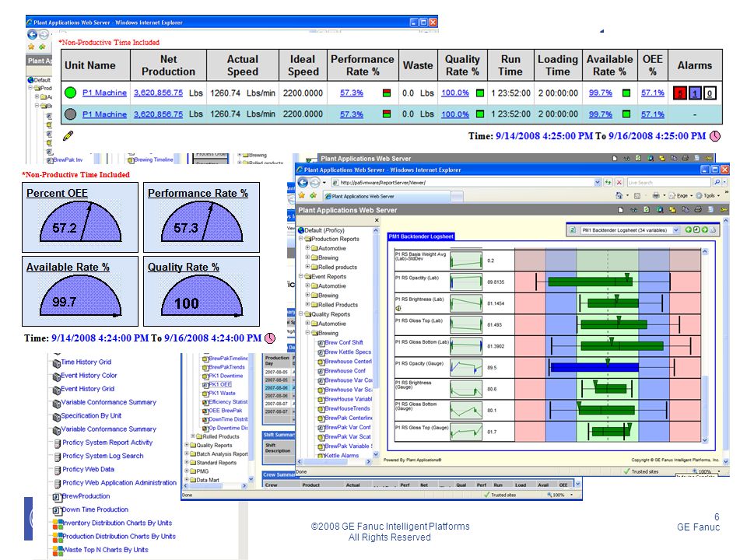The width and height of the screenshot is (747, 560).
Task: Select Brew Kettle Specs report
Action: pos(347,352)
